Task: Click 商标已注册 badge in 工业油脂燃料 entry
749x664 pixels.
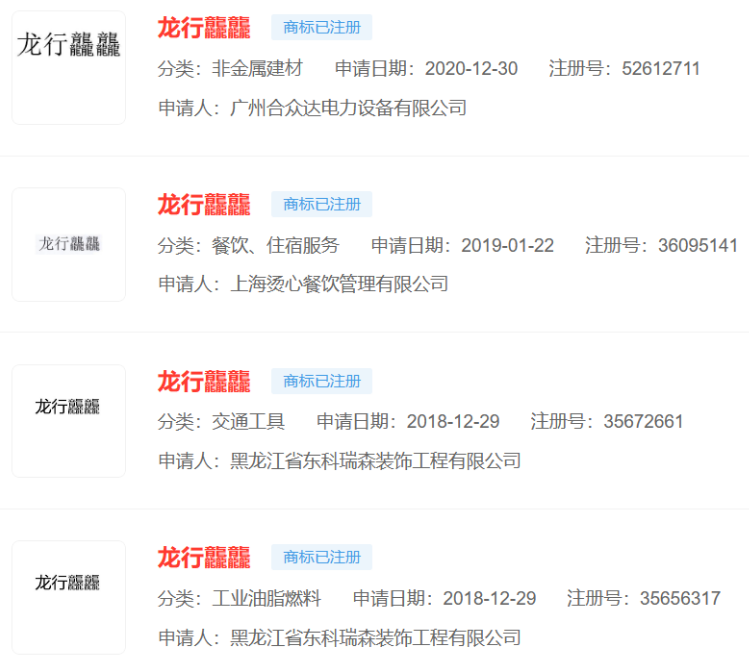Action: click(x=321, y=557)
